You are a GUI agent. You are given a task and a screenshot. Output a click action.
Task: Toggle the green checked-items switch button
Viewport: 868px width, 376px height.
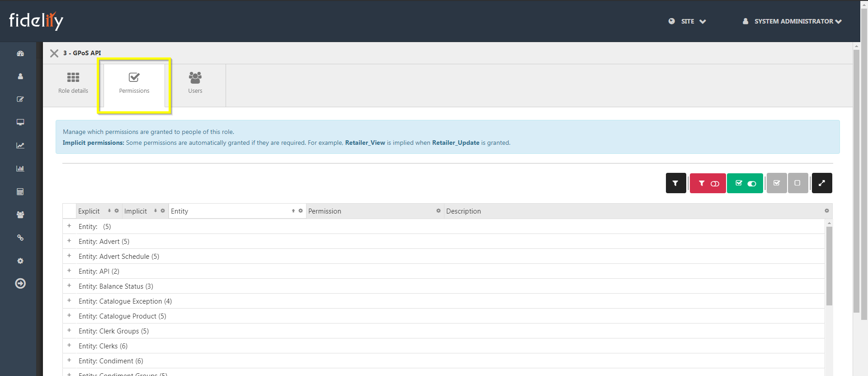(x=745, y=183)
